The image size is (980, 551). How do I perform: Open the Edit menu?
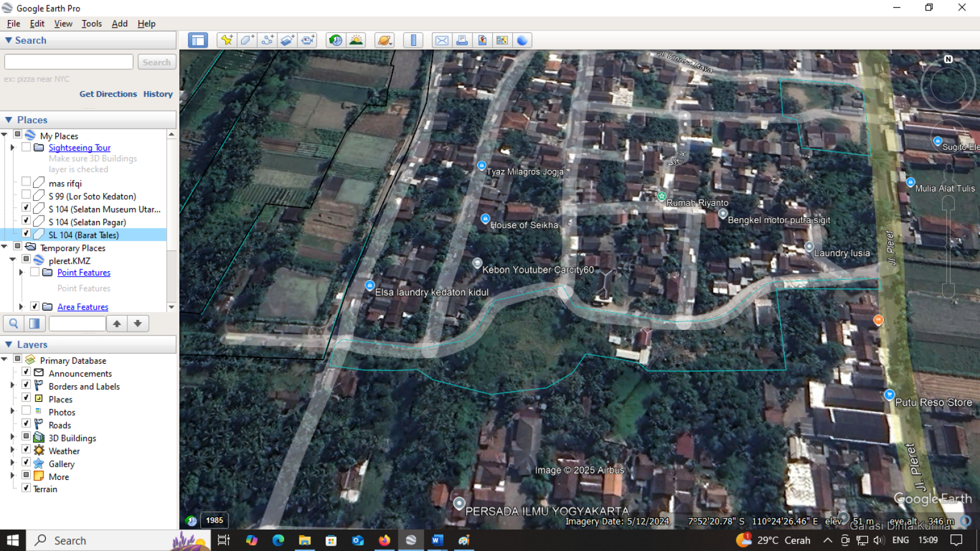[x=37, y=23]
